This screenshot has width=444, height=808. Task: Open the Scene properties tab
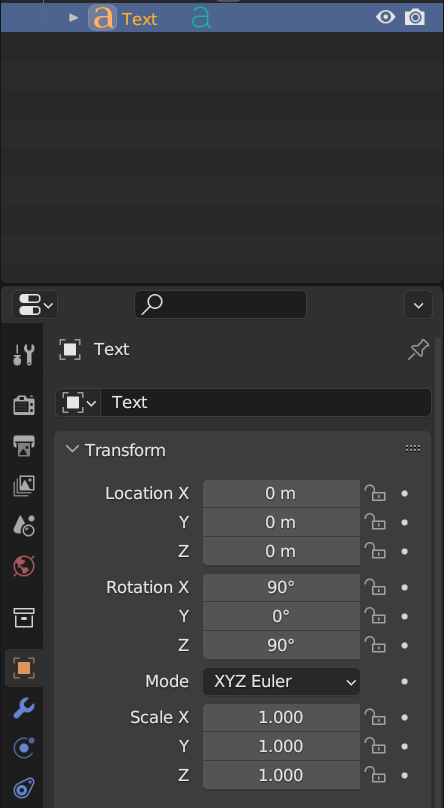[x=24, y=526]
